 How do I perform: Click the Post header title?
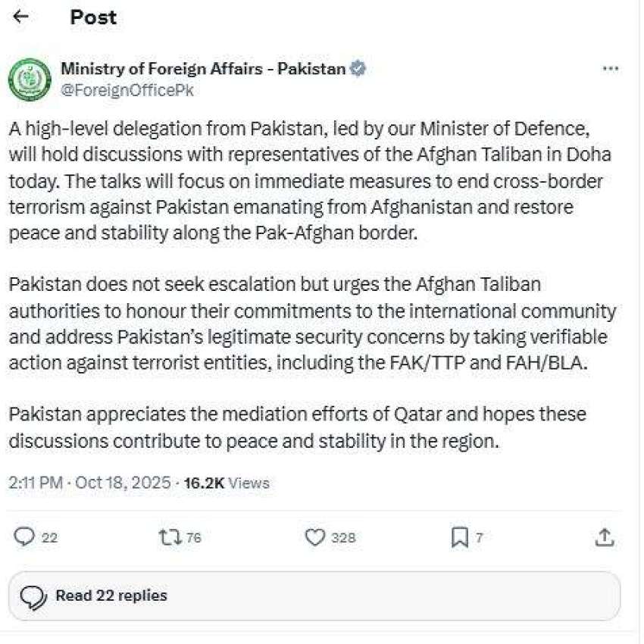(x=93, y=17)
